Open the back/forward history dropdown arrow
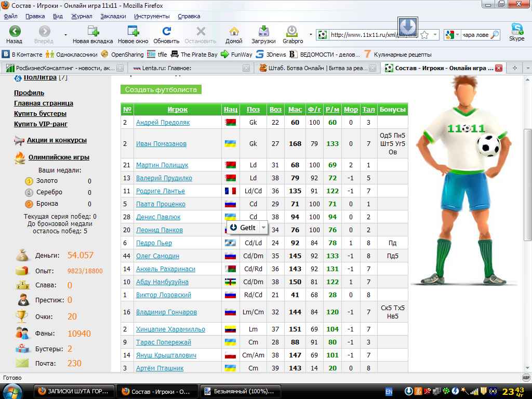This screenshot has width=532, height=399. tap(65, 35)
